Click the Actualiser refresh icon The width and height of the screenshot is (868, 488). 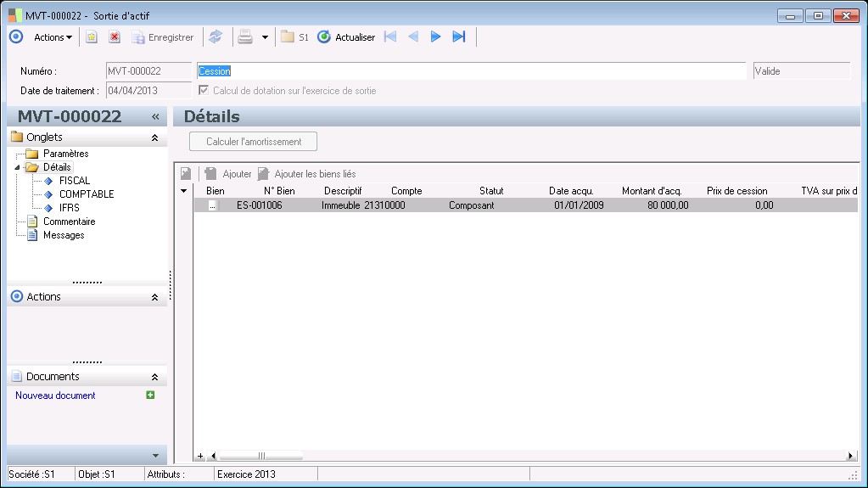(323, 37)
